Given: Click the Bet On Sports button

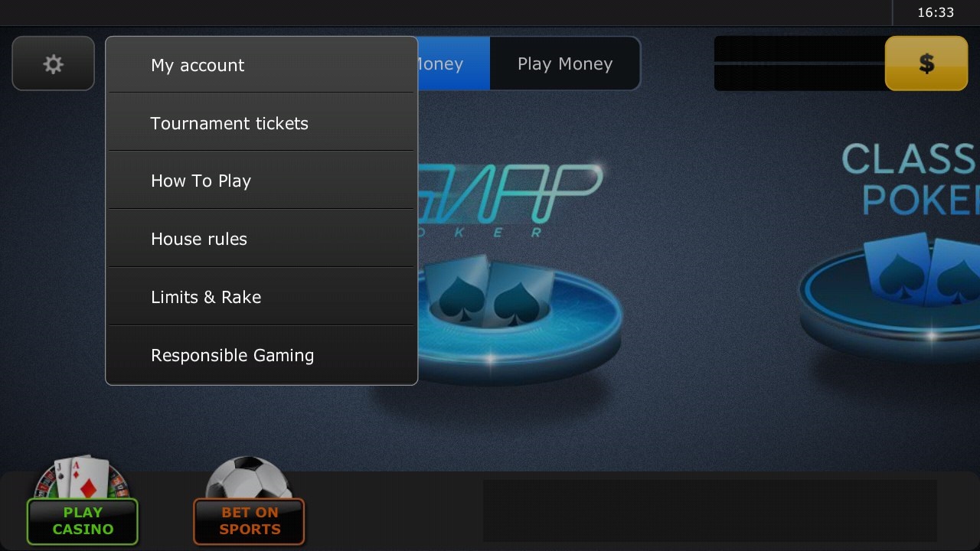Looking at the screenshot, I should 249,521.
